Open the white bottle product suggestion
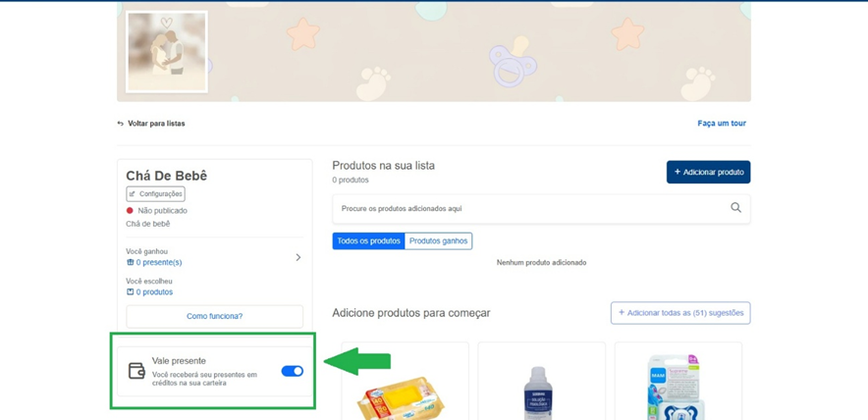868x420 pixels. click(541, 393)
